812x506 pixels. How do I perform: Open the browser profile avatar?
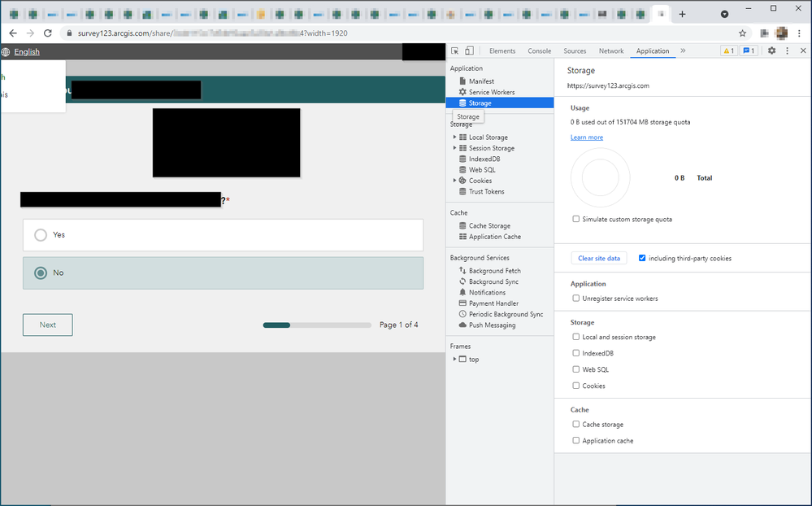tap(781, 33)
